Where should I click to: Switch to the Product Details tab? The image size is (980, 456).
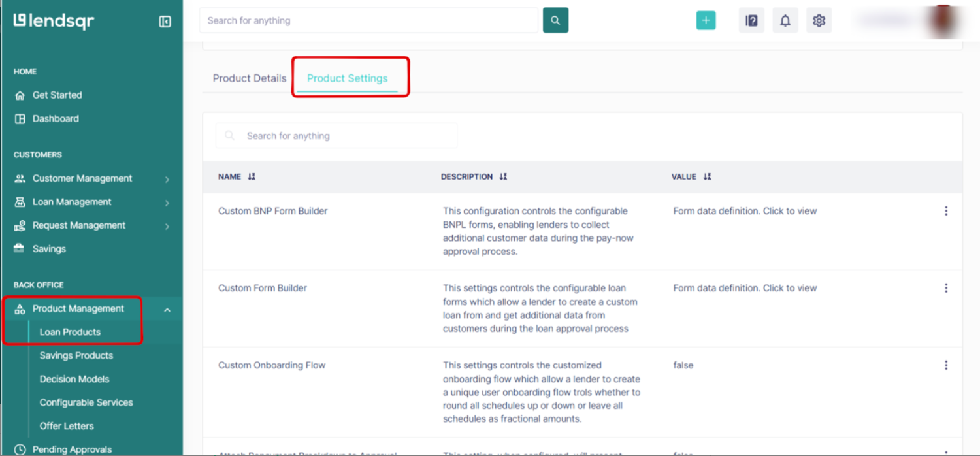(x=249, y=78)
